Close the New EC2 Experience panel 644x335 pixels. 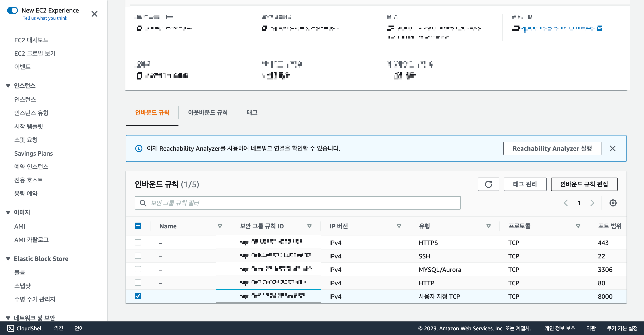[94, 14]
